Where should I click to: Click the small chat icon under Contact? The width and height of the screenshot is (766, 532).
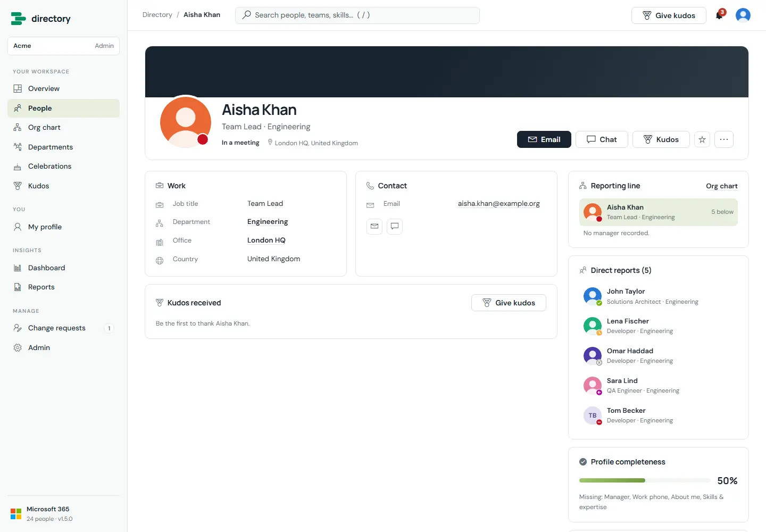(395, 226)
